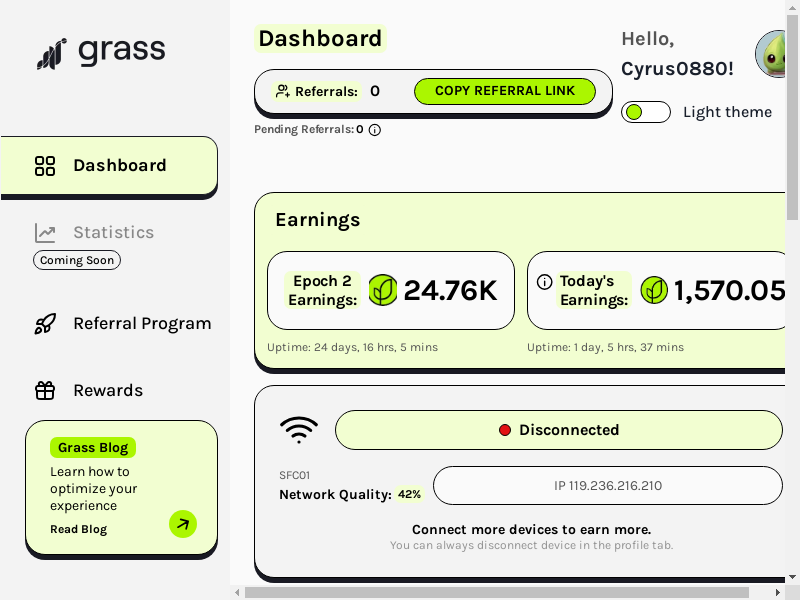
Task: Click the Epoch 2 Earnings leaf coin icon
Action: (x=383, y=290)
